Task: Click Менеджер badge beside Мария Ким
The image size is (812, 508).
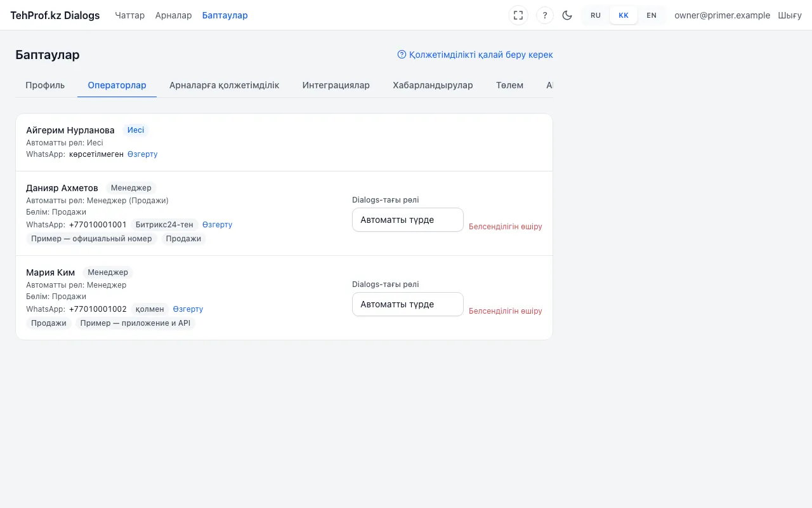Action: click(108, 272)
